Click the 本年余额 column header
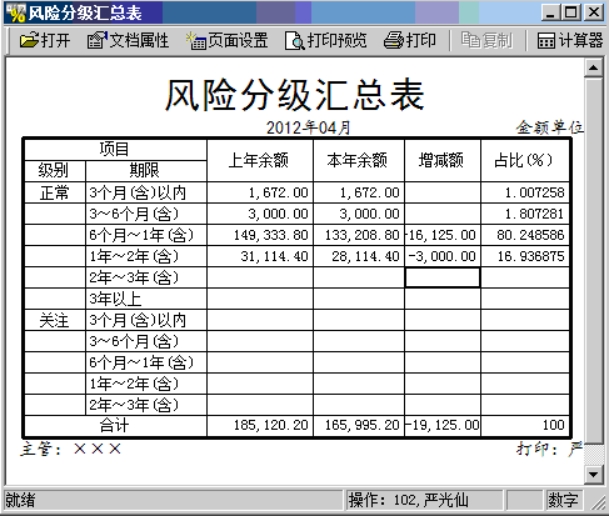Image resolution: width=609 pixels, height=517 pixels. 358,160
